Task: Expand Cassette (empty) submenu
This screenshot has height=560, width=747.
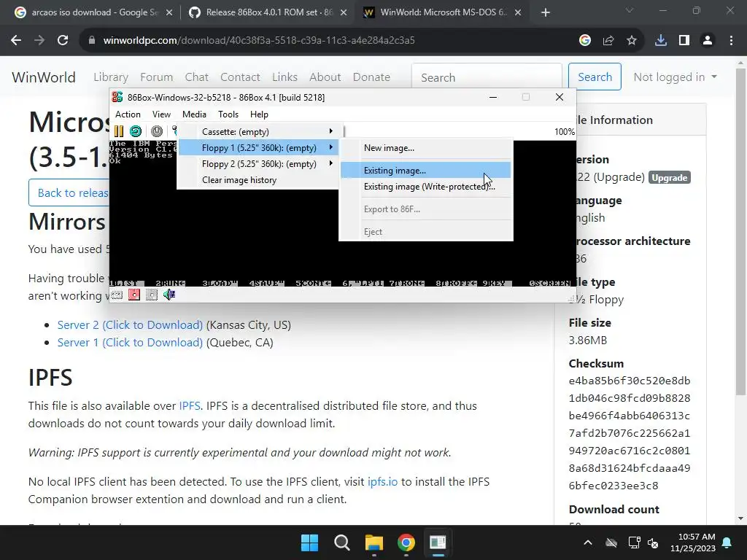Action: click(258, 131)
